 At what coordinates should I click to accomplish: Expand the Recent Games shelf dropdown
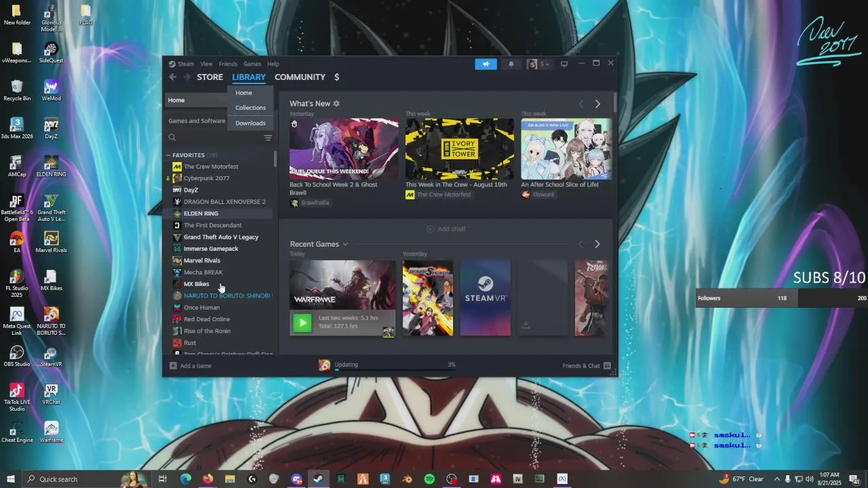(345, 244)
